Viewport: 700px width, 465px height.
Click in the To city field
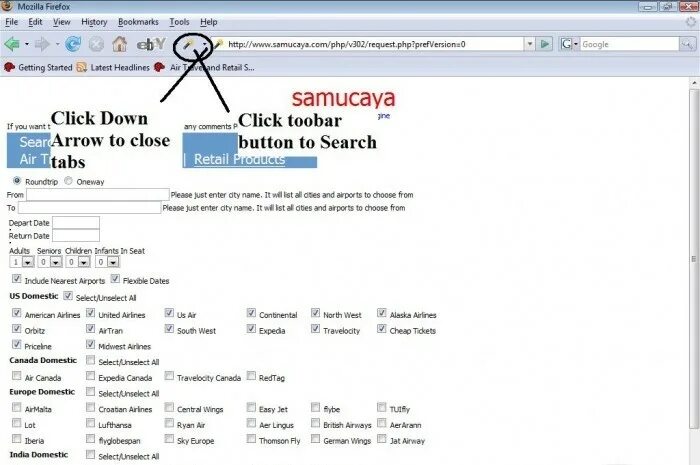89,208
